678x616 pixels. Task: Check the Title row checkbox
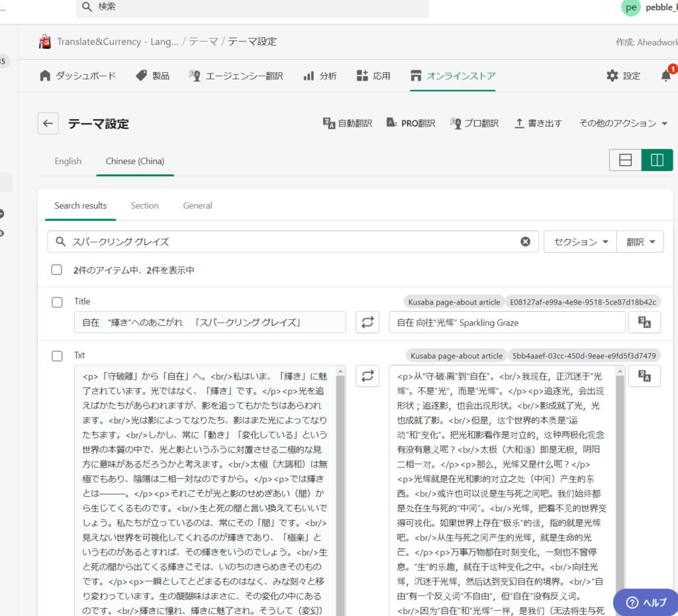tap(57, 302)
